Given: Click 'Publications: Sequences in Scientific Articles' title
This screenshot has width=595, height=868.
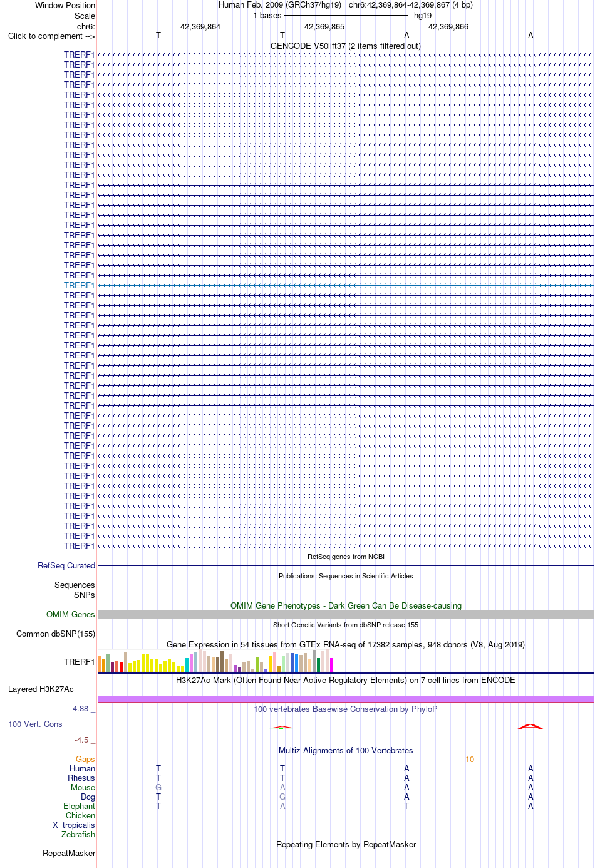Looking at the screenshot, I should (x=346, y=576).
